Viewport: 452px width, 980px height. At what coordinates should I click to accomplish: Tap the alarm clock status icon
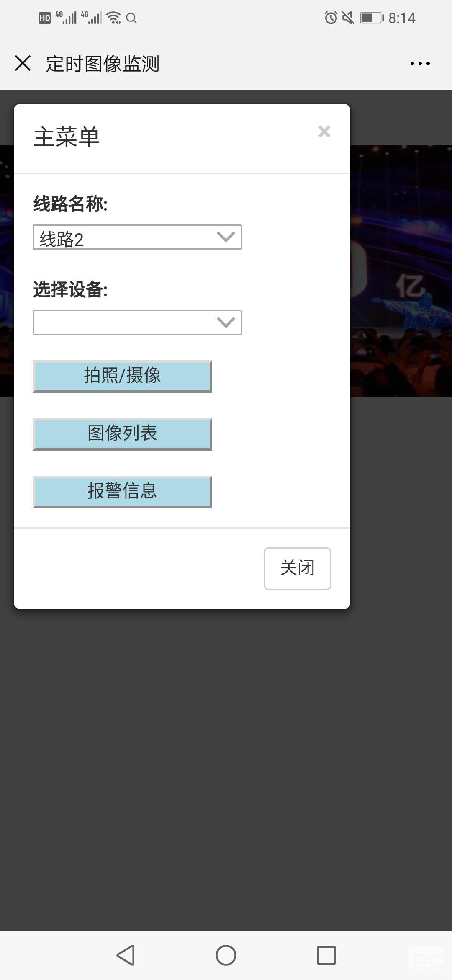[x=331, y=18]
